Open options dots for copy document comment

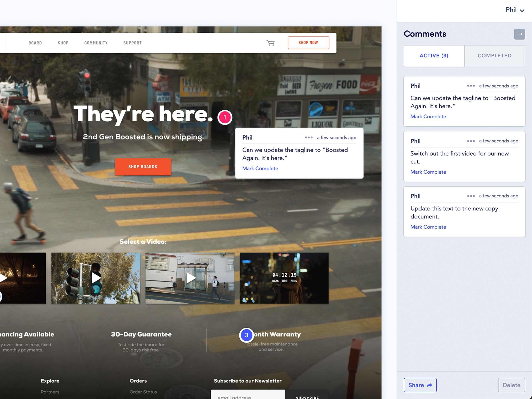[471, 196]
